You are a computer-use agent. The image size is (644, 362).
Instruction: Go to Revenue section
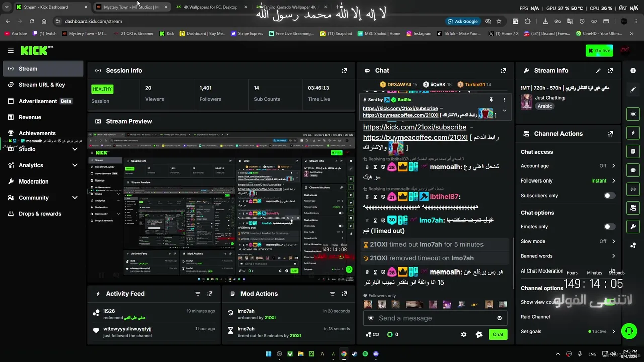(43, 117)
